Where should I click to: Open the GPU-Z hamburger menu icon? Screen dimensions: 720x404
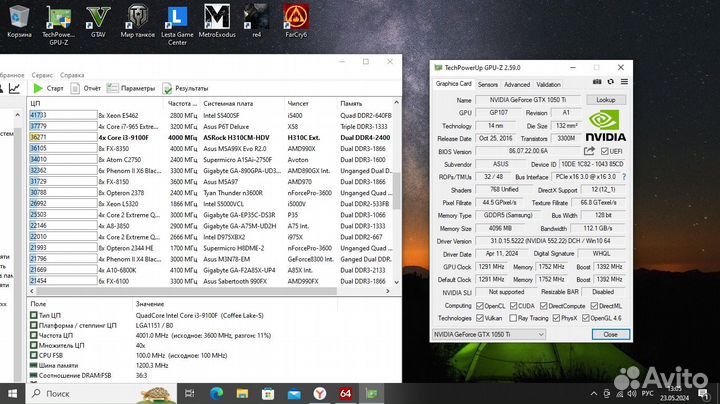[x=624, y=82]
